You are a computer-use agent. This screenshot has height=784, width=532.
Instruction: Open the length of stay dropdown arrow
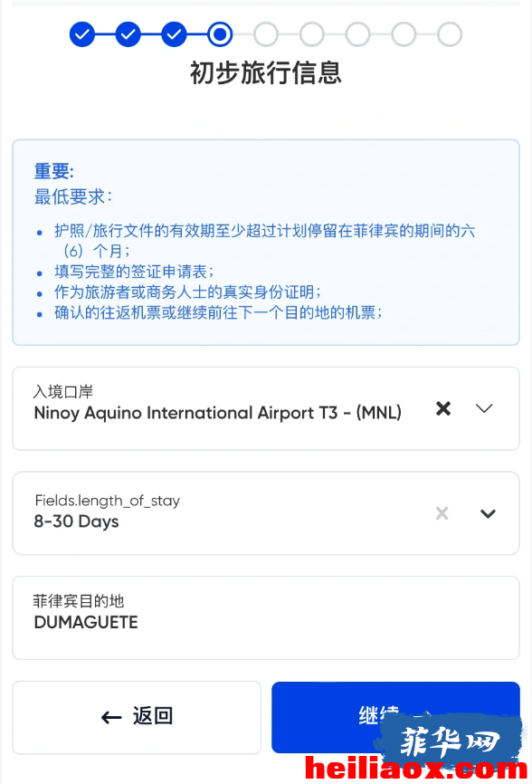tap(488, 513)
